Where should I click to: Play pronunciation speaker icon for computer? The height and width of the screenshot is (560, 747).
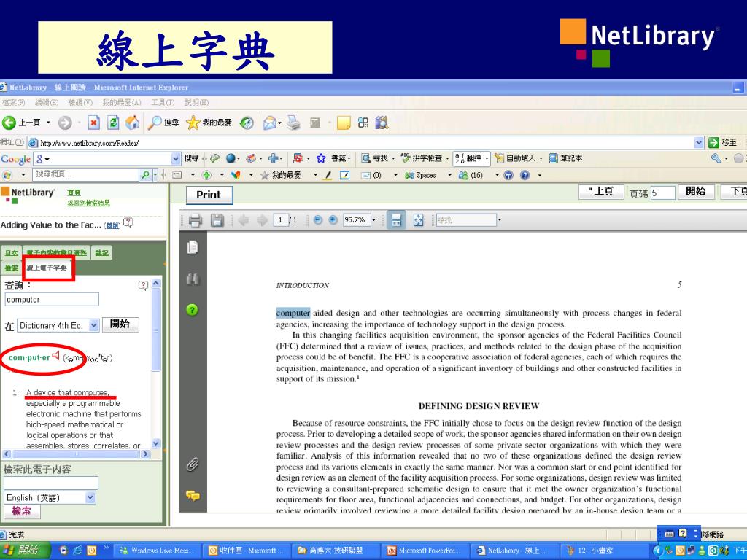point(56,356)
